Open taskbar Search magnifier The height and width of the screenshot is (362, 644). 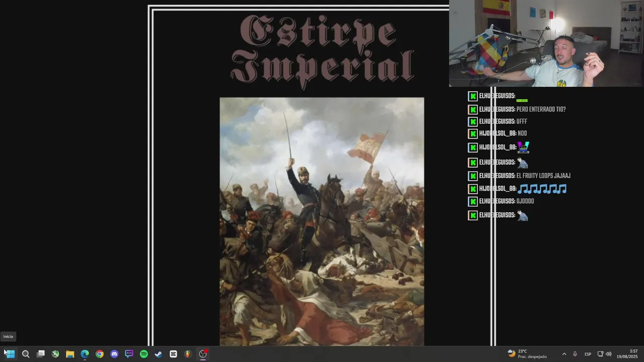26,354
